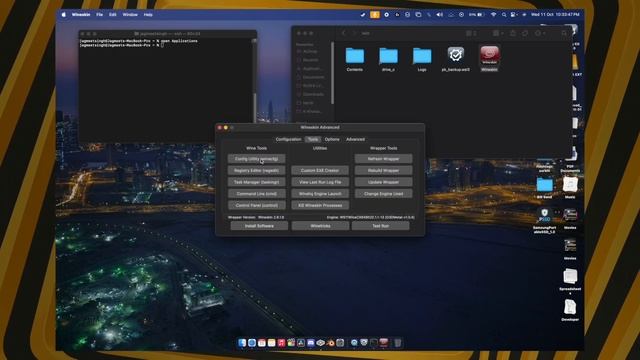Viewport: 640px width, 360px height.
Task: Select the backup file with gear-check icon
Action: pyautogui.click(x=456, y=59)
